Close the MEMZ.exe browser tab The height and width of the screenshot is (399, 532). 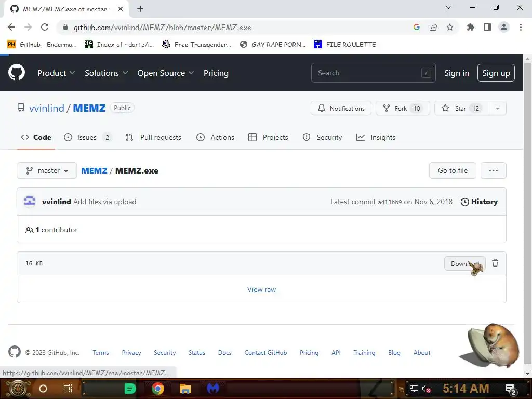tap(121, 9)
